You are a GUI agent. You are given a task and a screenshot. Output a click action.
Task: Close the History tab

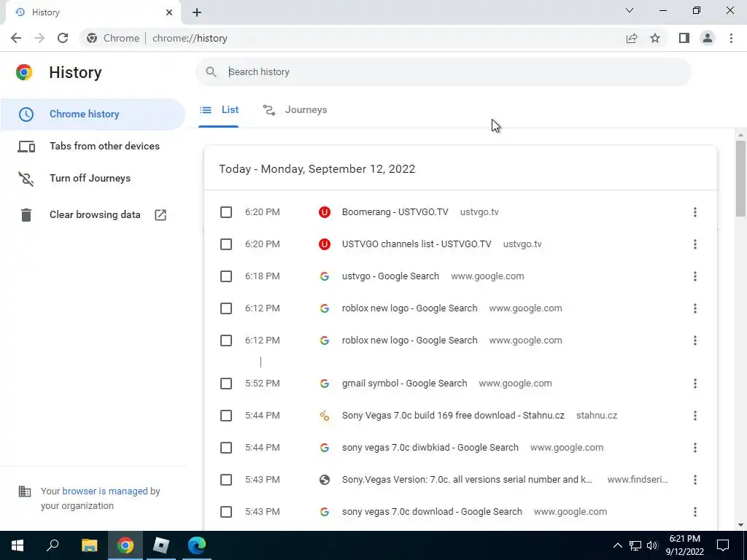point(169,12)
